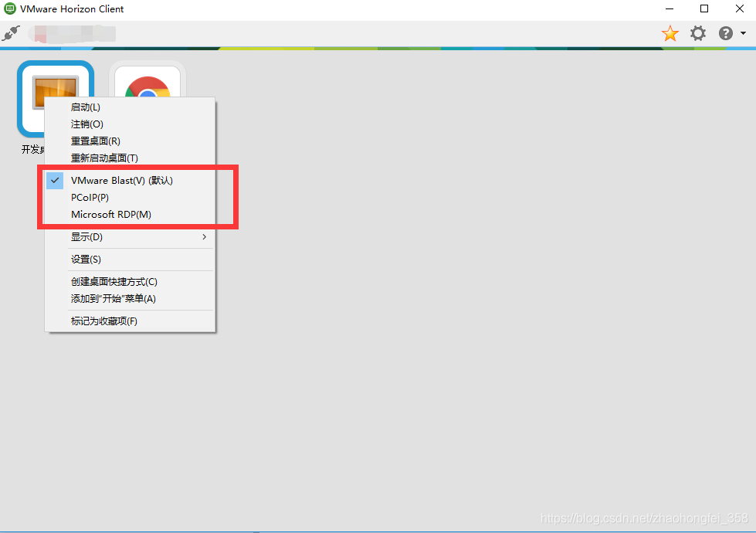Select 重置桌面(R) menu entry
This screenshot has height=533, width=756.
point(130,141)
